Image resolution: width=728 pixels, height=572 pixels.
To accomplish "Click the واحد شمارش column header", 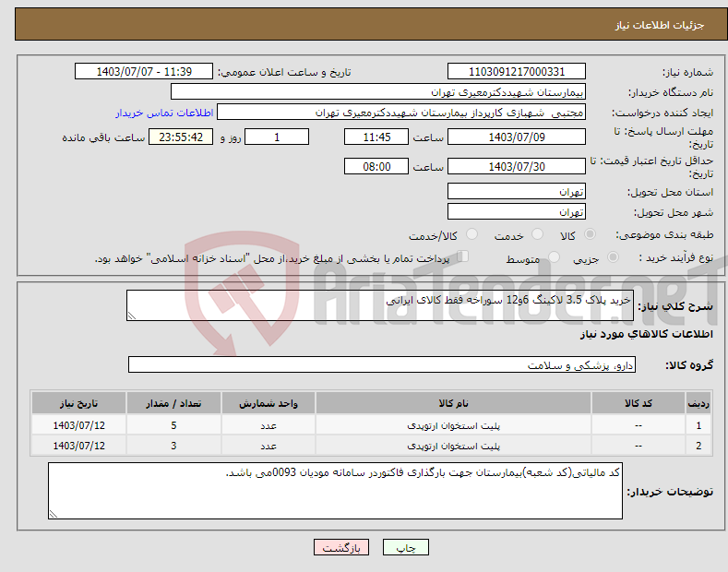I will 269,403.
